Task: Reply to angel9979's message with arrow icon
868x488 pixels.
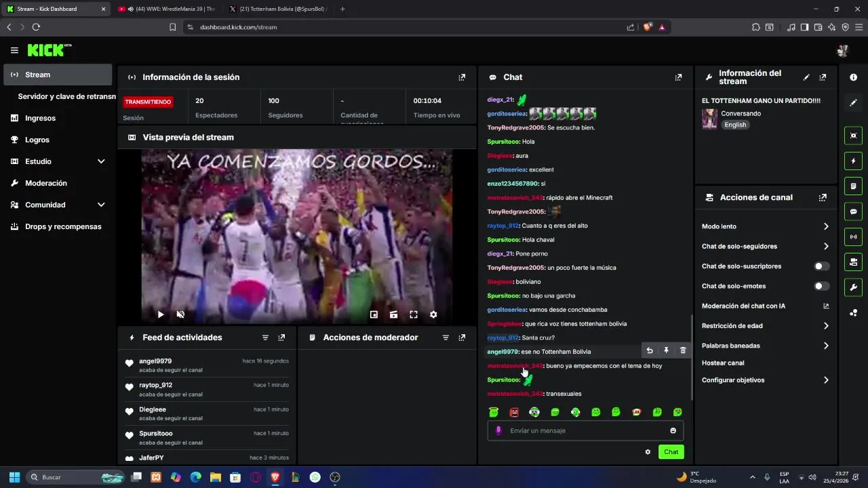Action: pyautogui.click(x=650, y=350)
